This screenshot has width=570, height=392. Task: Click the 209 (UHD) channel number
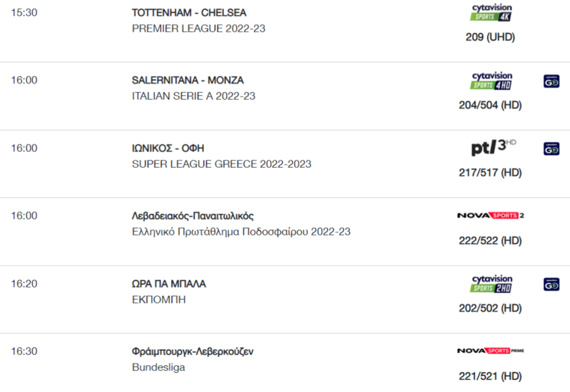(x=490, y=37)
